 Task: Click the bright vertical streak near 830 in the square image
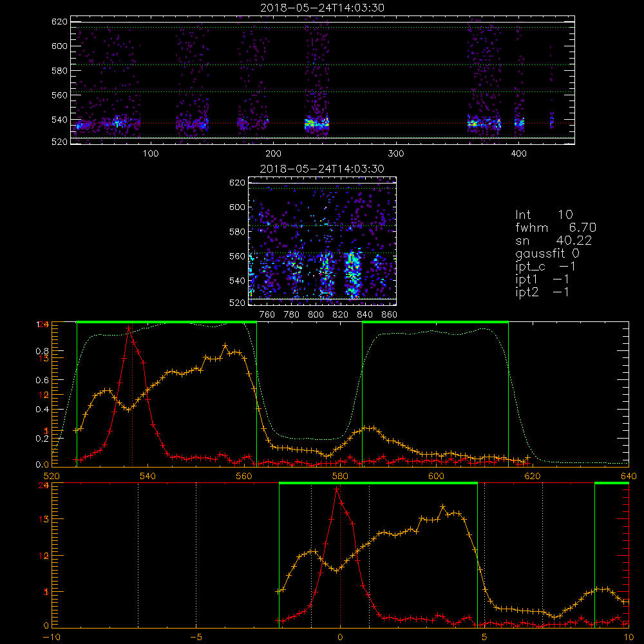(353, 273)
